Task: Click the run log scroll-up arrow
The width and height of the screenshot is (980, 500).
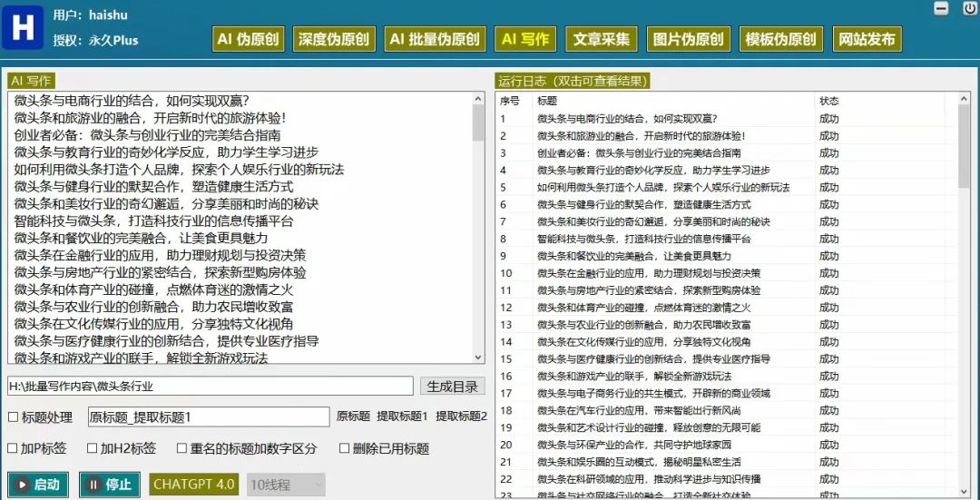Action: [x=964, y=99]
